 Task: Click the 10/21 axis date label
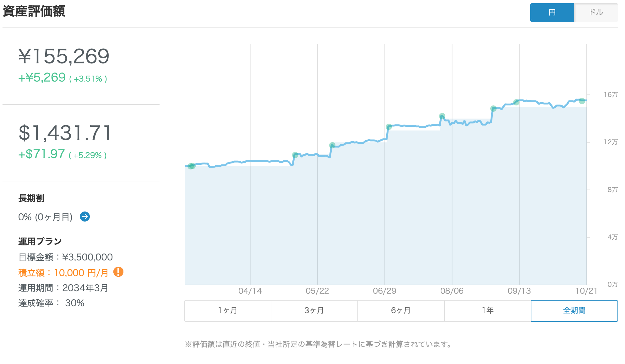(586, 291)
